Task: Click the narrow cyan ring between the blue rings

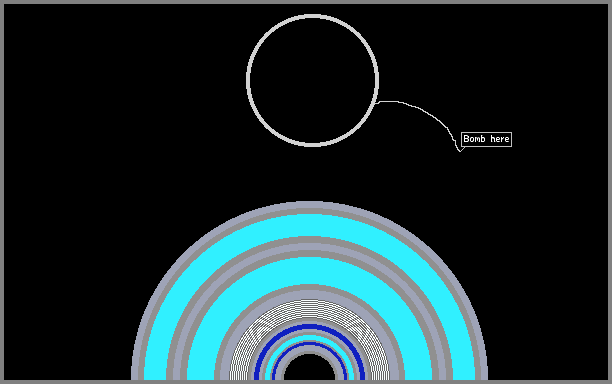Action: point(310,338)
